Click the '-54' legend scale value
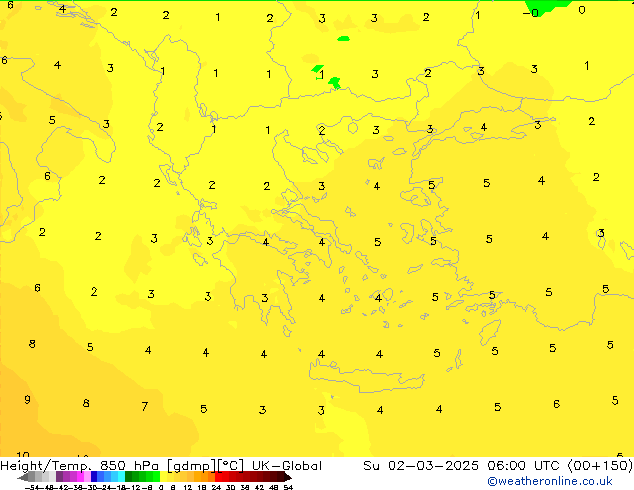Image resolution: width=634 pixels, height=490 pixels. 32,487
